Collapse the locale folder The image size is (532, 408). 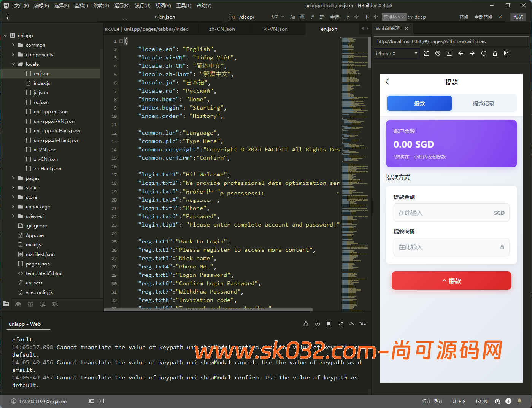point(13,64)
